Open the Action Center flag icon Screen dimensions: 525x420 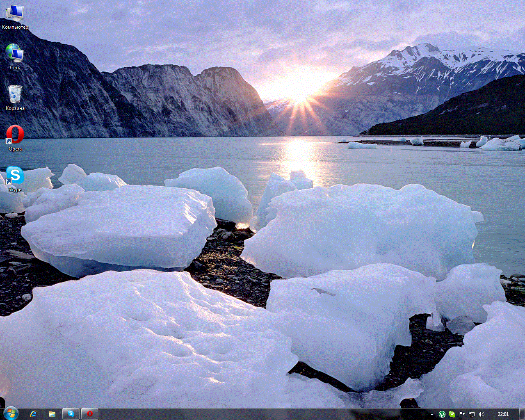(x=462, y=414)
